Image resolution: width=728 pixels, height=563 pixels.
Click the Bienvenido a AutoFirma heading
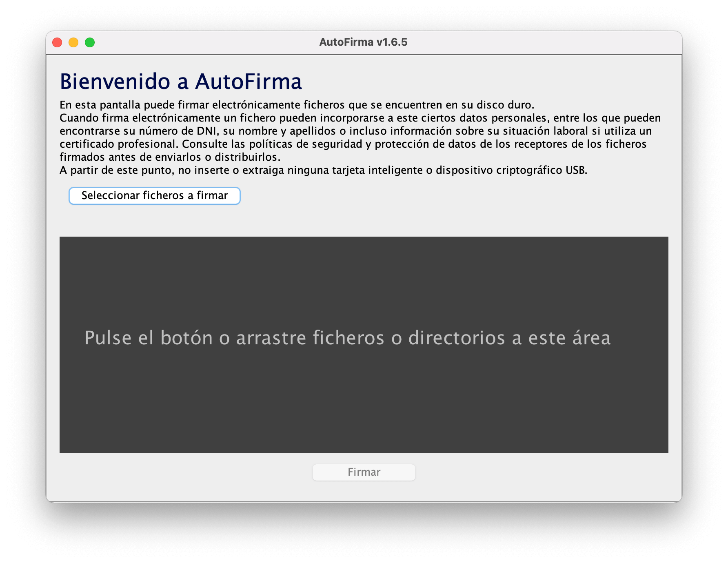pos(181,81)
